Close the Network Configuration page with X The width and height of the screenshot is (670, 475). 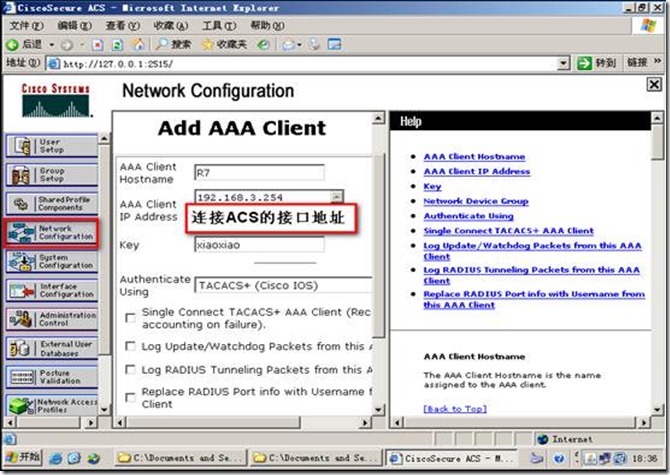pyautogui.click(x=654, y=85)
